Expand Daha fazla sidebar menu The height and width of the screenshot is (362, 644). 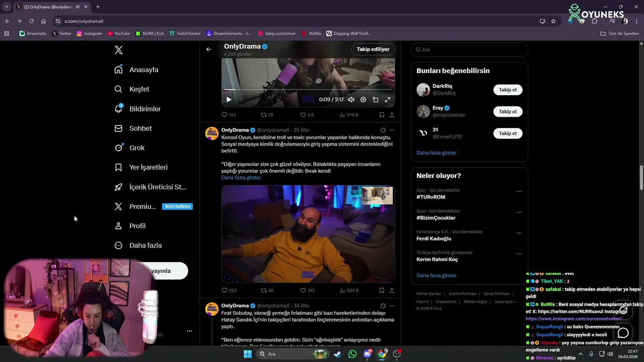pyautogui.click(x=138, y=245)
